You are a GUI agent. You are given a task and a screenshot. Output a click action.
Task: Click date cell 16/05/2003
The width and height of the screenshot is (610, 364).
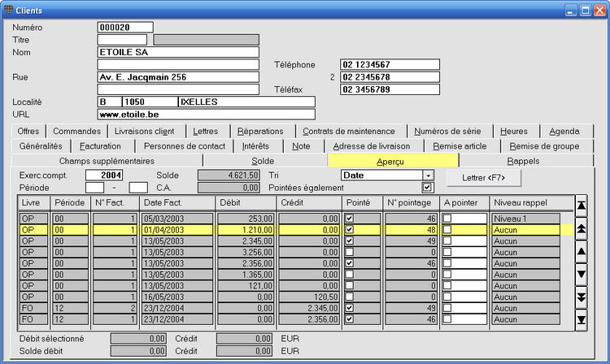point(177,297)
